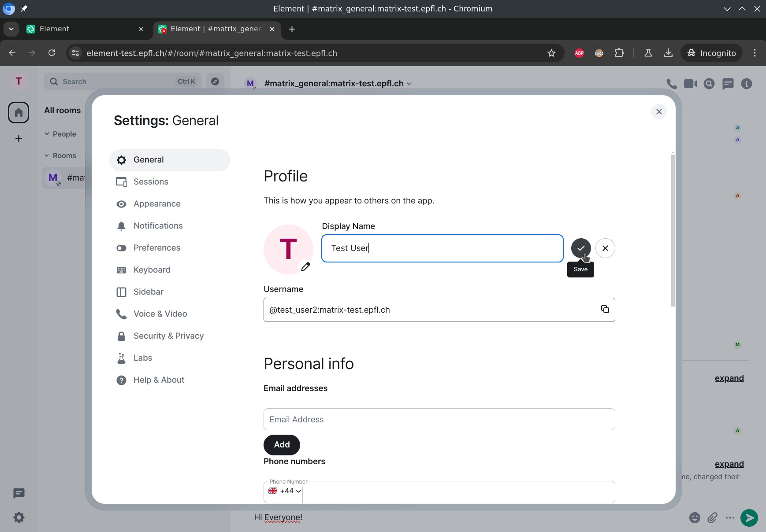The width and height of the screenshot is (766, 532).
Task: Go to the Notifications settings tab
Action: 158,226
